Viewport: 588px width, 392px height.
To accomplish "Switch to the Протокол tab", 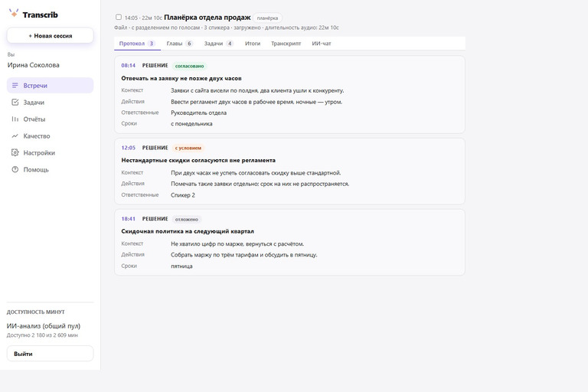I will click(137, 44).
